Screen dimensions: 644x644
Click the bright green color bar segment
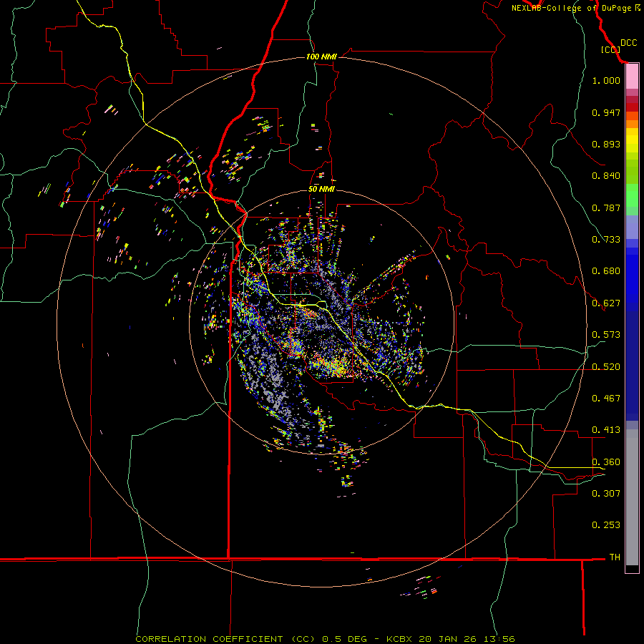tap(632, 195)
